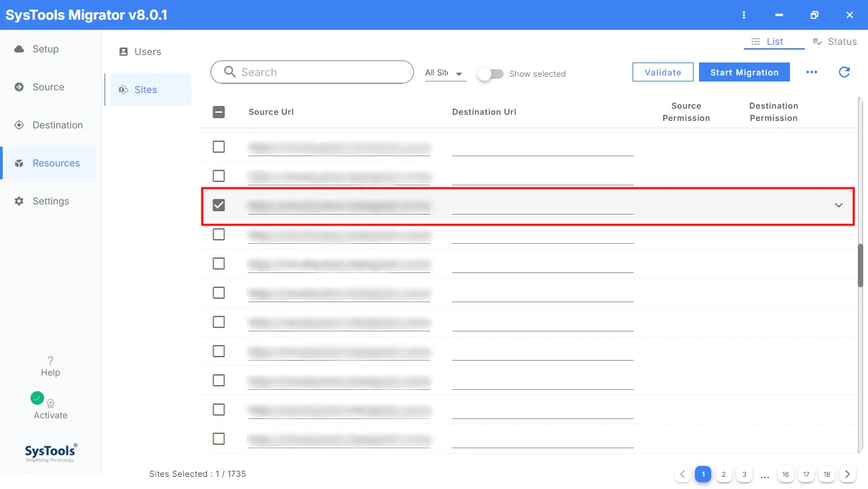Select current page 1 button
868x489 pixels.
click(x=703, y=474)
